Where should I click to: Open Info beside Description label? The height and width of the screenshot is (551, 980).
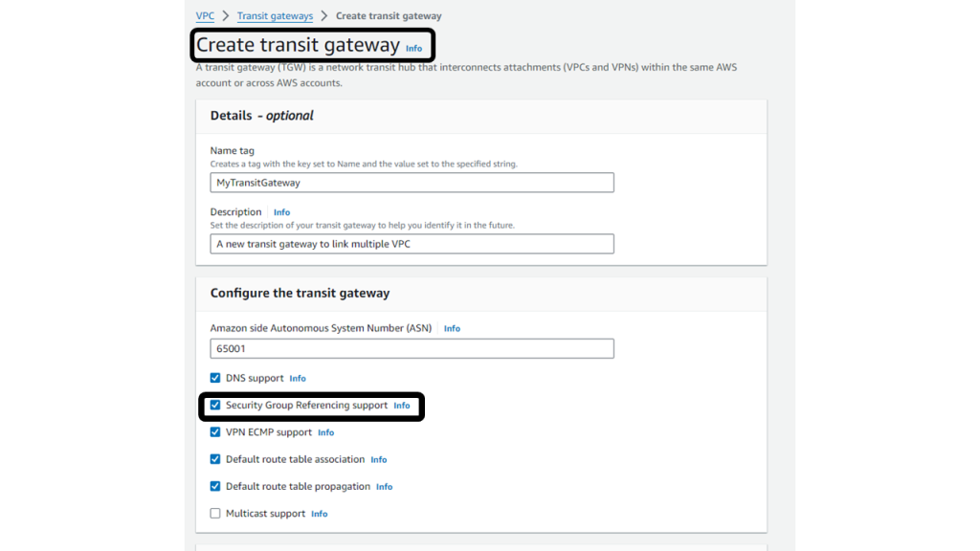click(x=281, y=211)
